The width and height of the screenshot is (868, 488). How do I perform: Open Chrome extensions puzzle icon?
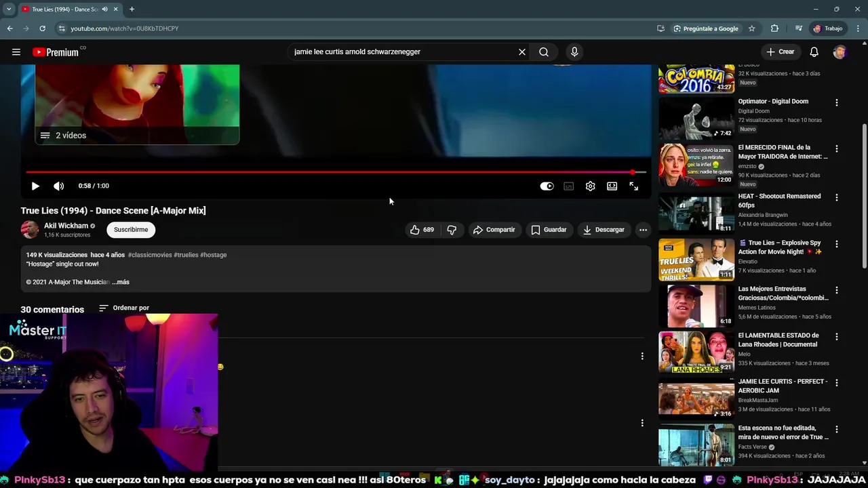[774, 28]
